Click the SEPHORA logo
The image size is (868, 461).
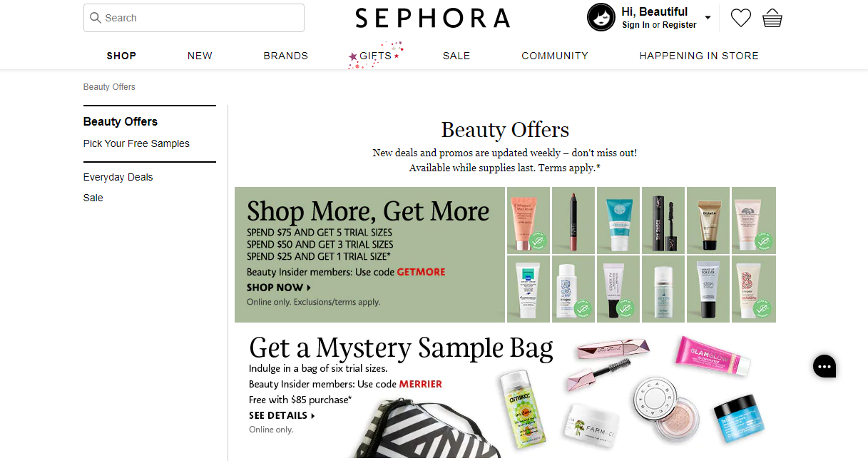(432, 19)
